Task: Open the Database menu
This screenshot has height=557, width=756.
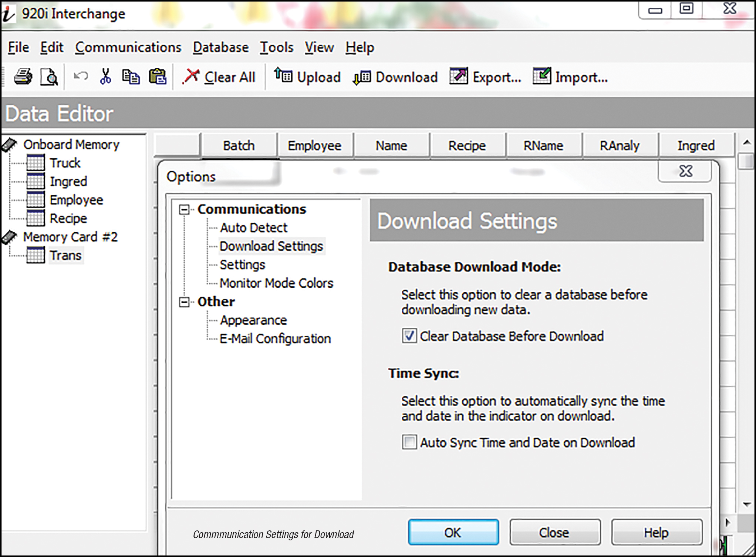Action: tap(221, 47)
